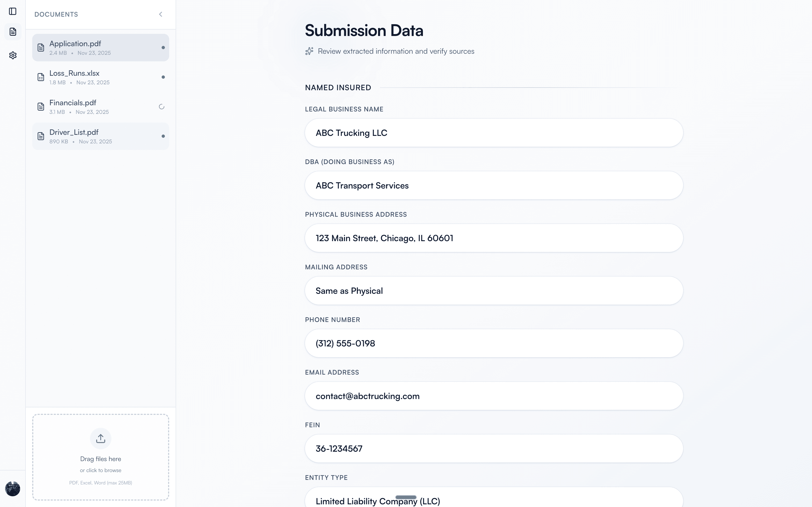Image resolution: width=812 pixels, height=507 pixels.
Task: Open the user profile avatar menu
Action: coord(13,489)
